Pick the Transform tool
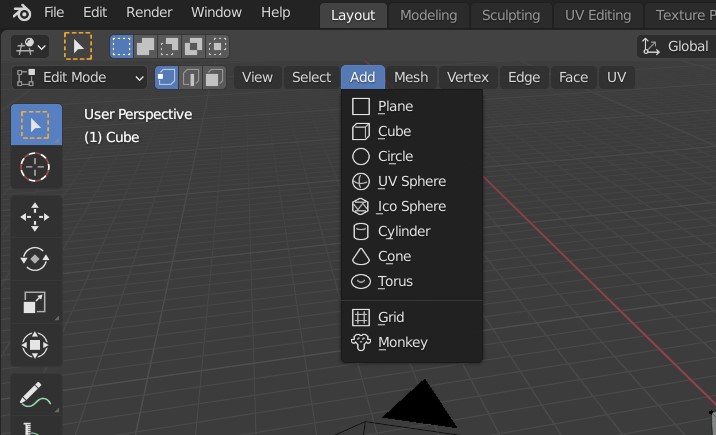The height and width of the screenshot is (435, 716). click(35, 346)
